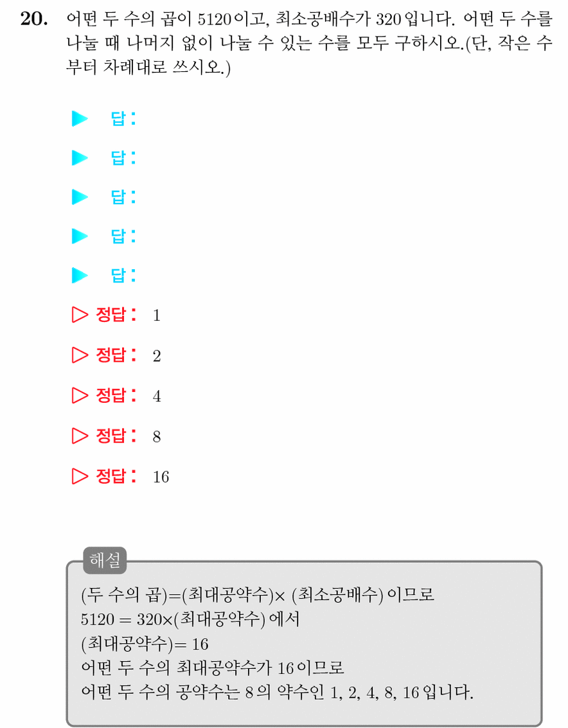This screenshot has height=728, width=568.
Task: Click the question number 20.
Action: pos(34,19)
